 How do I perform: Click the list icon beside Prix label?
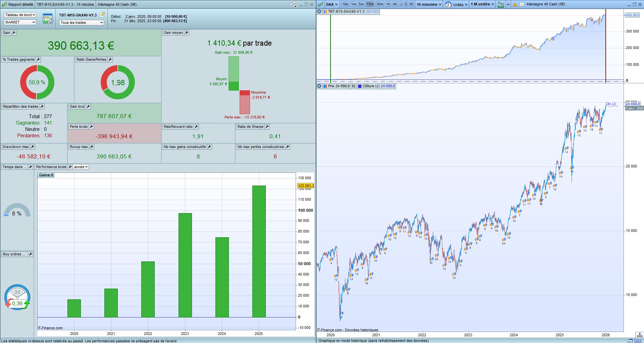(x=353, y=86)
